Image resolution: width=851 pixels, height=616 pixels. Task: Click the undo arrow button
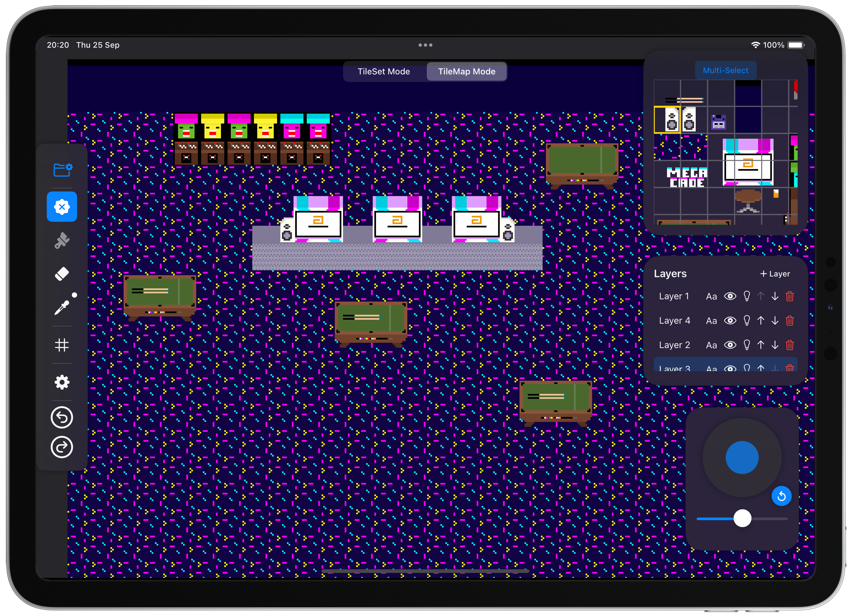tap(62, 417)
